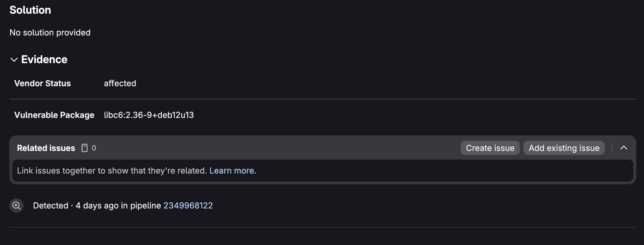The image size is (644, 245).
Task: Click the Solution heading
Action: [x=30, y=10]
